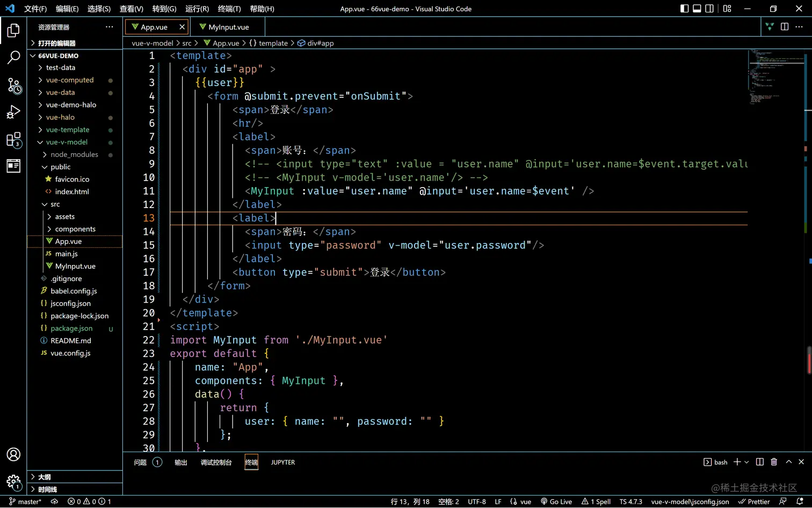Open the Search view in activity bar

click(13, 57)
